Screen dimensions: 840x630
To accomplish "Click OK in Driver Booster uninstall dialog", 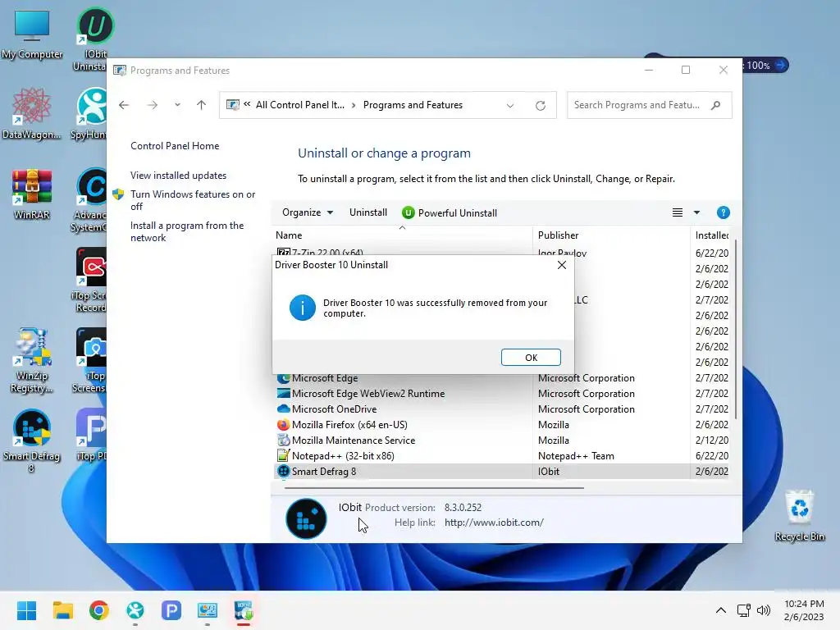I will (531, 358).
